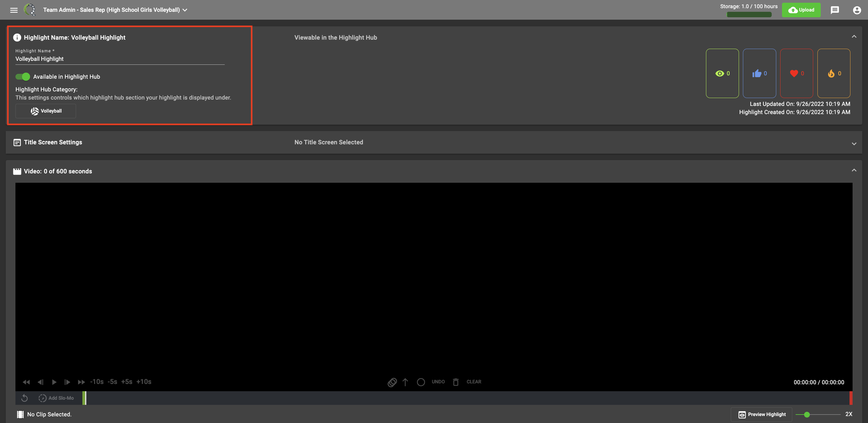
Task: Click the film strip clip icon
Action: point(20,415)
